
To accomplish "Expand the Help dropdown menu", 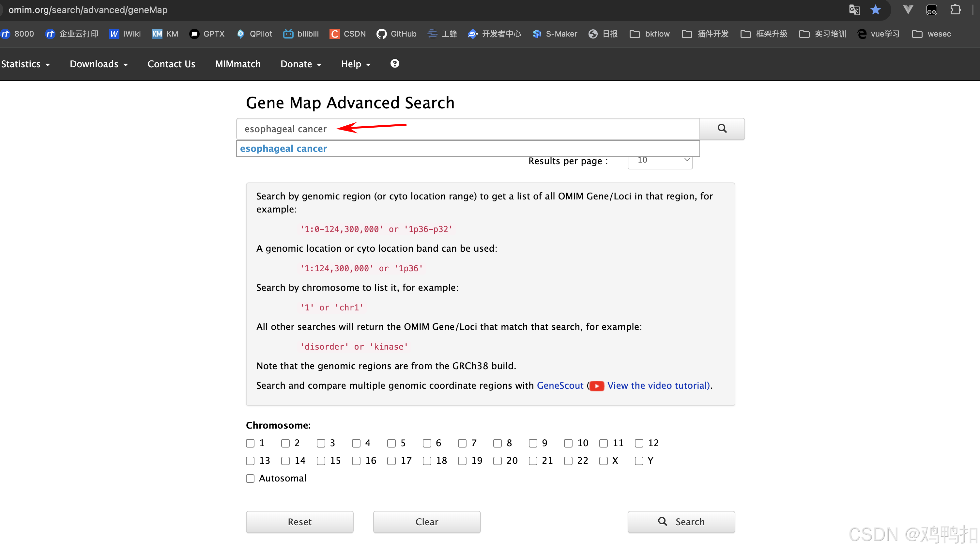I will coord(355,64).
